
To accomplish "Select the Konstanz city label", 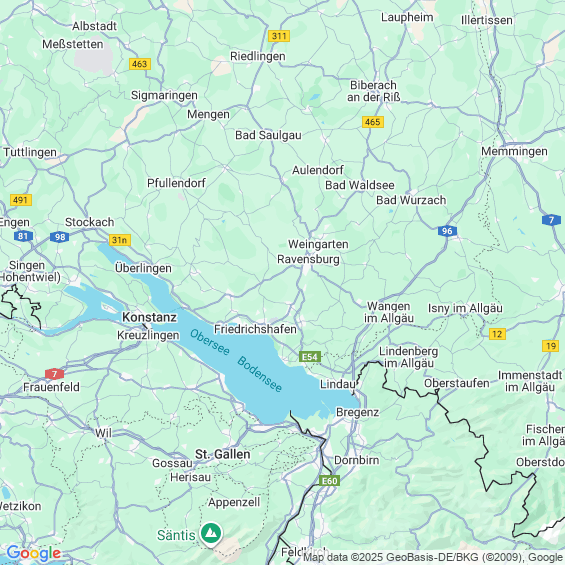I will 150,317.
